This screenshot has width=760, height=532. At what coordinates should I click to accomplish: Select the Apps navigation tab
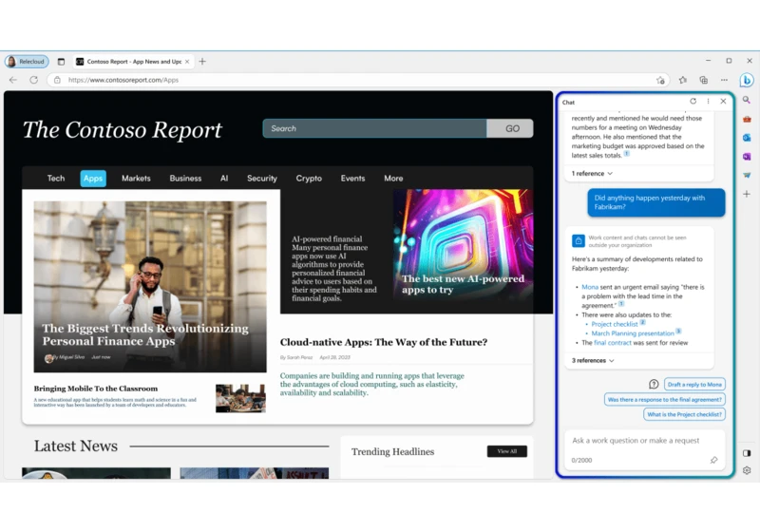pyautogui.click(x=93, y=179)
